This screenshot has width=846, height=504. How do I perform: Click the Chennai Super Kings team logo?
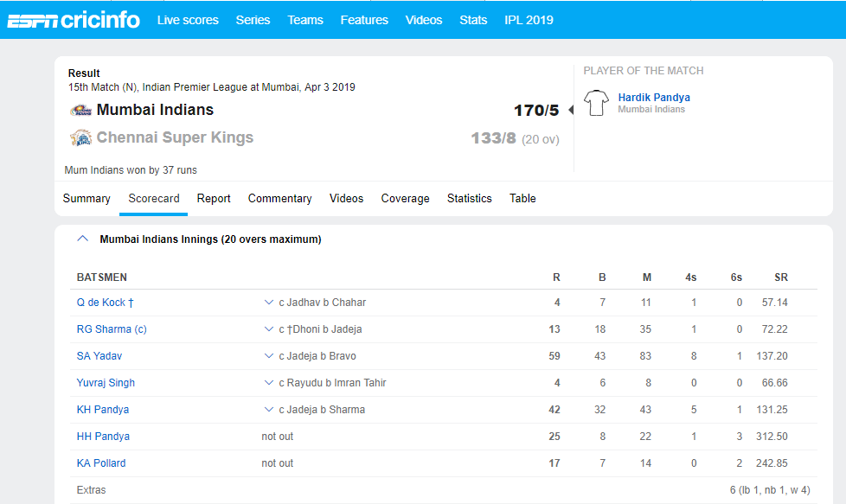(x=80, y=137)
